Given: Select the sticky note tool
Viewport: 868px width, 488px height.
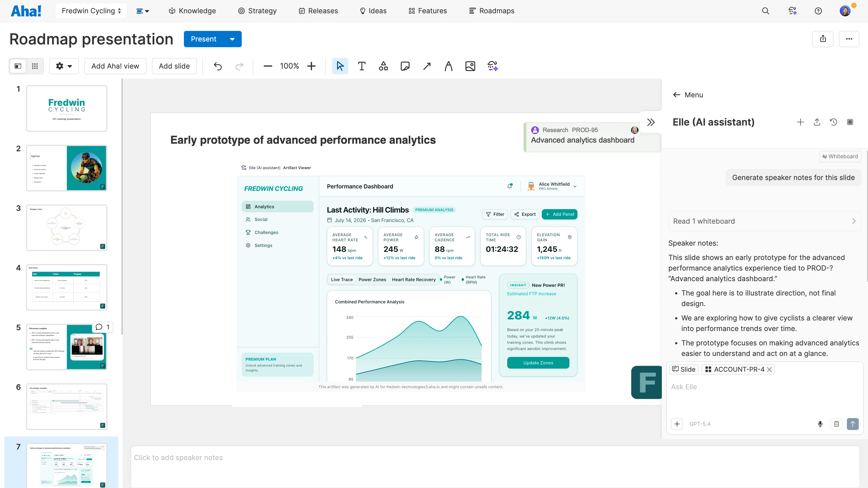Looking at the screenshot, I should (405, 66).
